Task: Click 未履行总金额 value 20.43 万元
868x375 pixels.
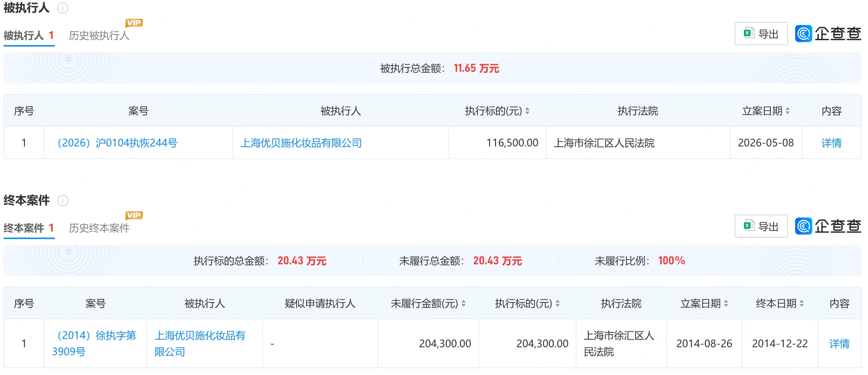Action: pos(498,261)
